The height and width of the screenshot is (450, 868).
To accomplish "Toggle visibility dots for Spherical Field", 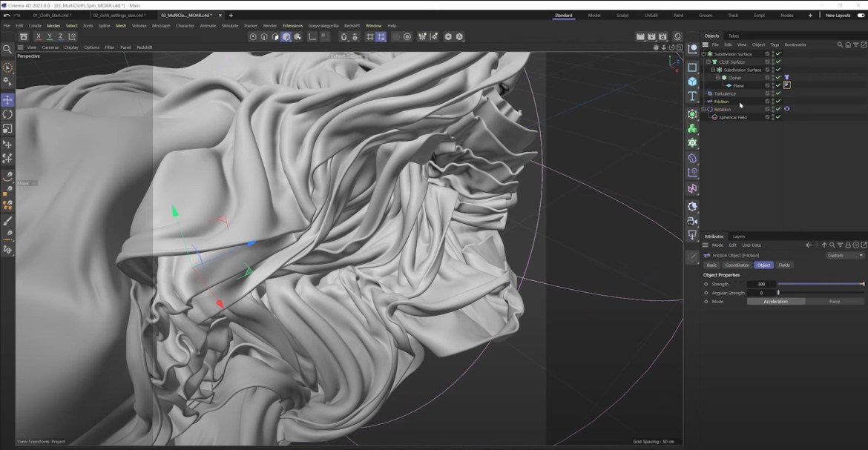I will [773, 117].
